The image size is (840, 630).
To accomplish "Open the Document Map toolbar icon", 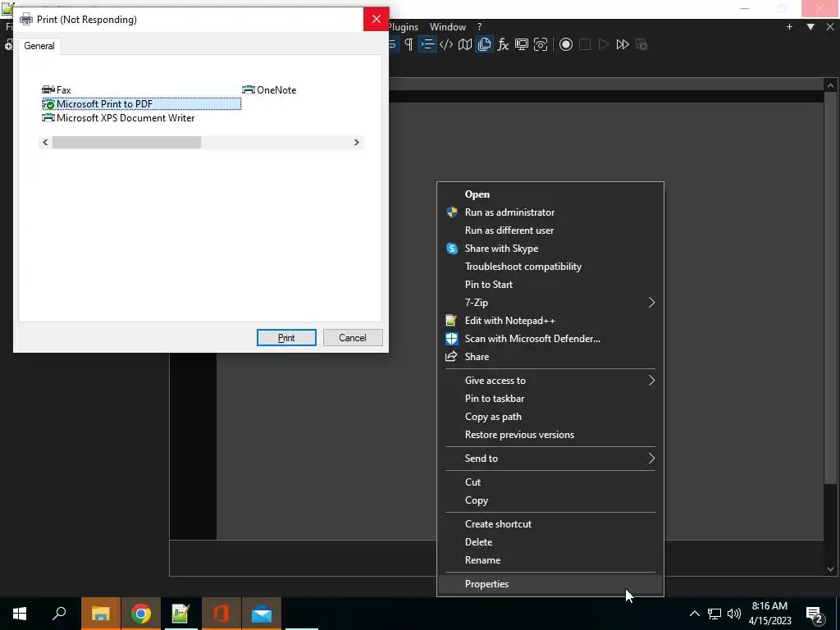I will [465, 44].
